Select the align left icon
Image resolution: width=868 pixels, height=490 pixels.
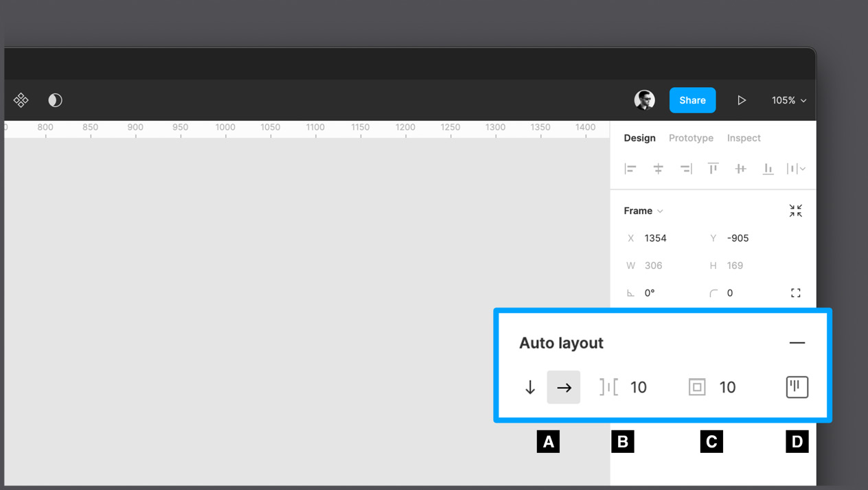point(630,168)
